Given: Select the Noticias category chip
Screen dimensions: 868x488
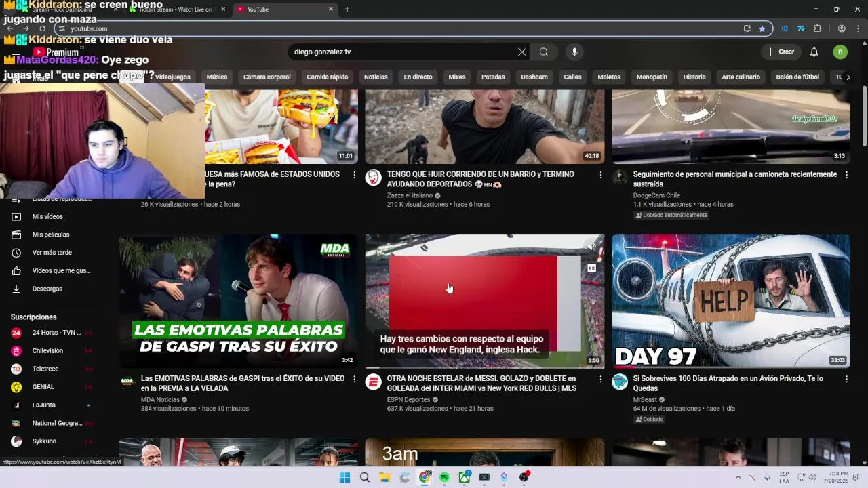Looking at the screenshot, I should click(376, 77).
